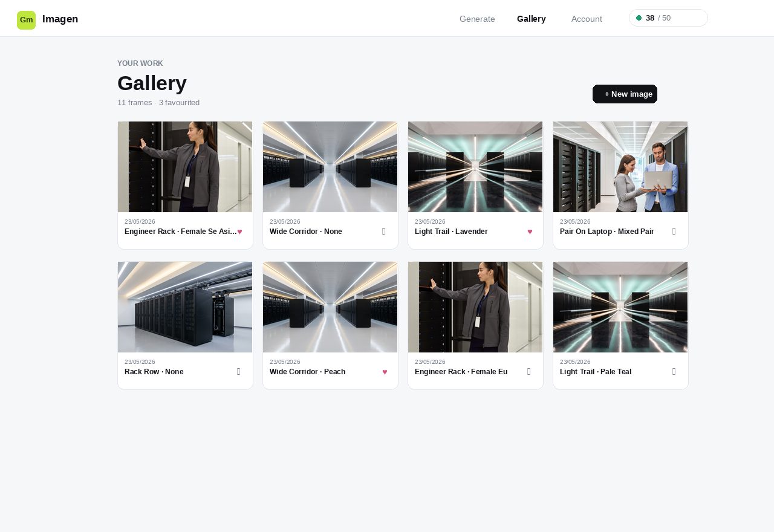Click the title 'Wide Corridor · None'

tap(306, 232)
